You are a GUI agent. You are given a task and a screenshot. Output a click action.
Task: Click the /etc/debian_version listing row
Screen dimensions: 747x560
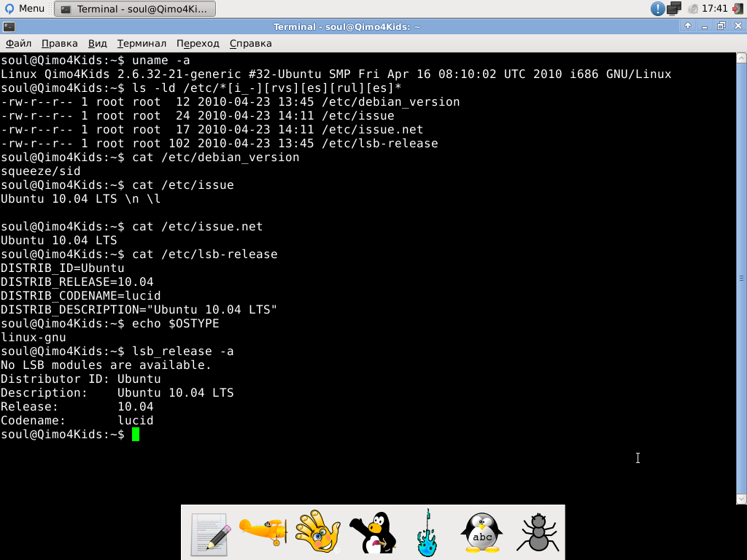230,102
